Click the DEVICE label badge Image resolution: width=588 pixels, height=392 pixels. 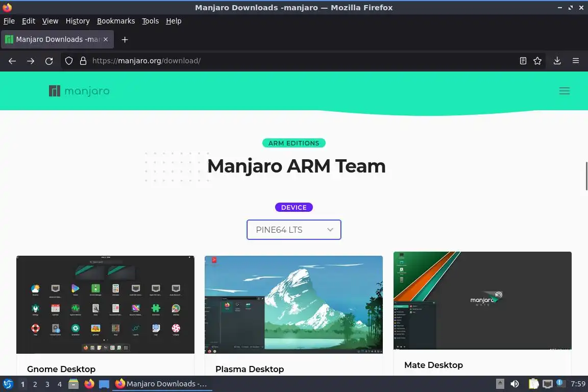click(294, 207)
